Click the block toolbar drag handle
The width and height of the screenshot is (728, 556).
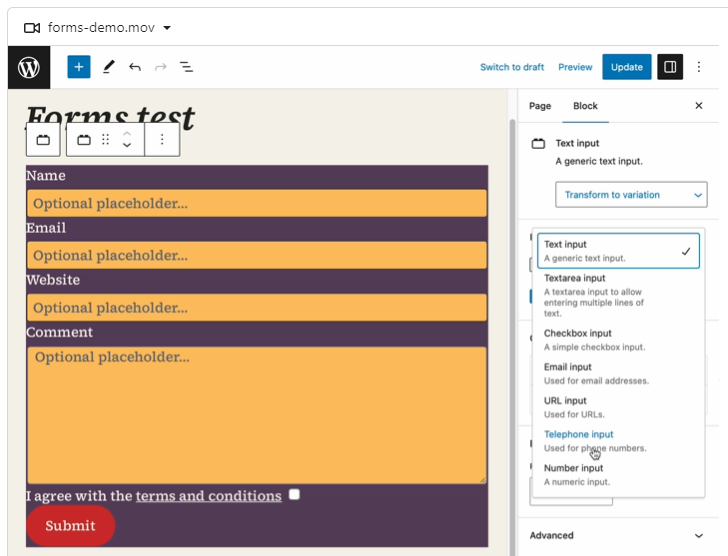pyautogui.click(x=106, y=140)
